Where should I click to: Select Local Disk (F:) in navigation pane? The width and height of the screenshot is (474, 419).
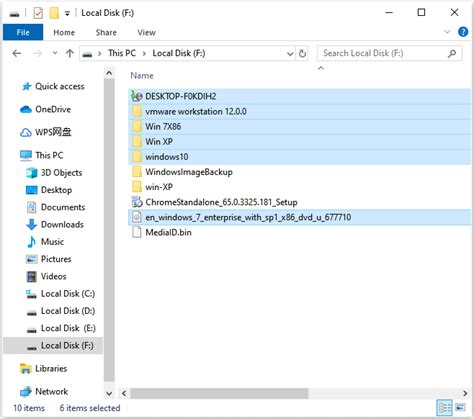pyautogui.click(x=53, y=346)
